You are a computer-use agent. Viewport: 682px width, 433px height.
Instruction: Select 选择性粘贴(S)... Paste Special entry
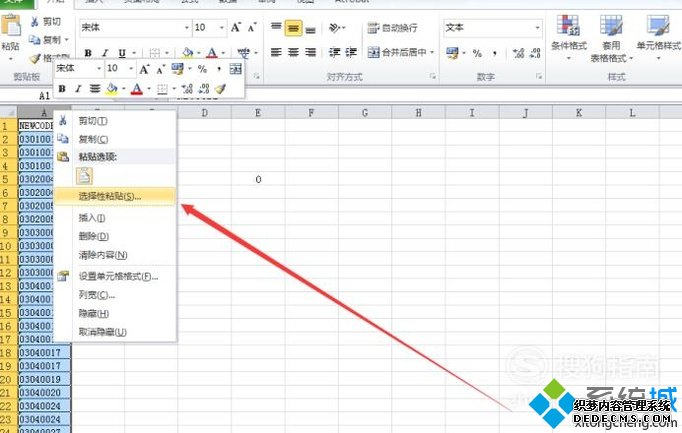pyautogui.click(x=116, y=196)
